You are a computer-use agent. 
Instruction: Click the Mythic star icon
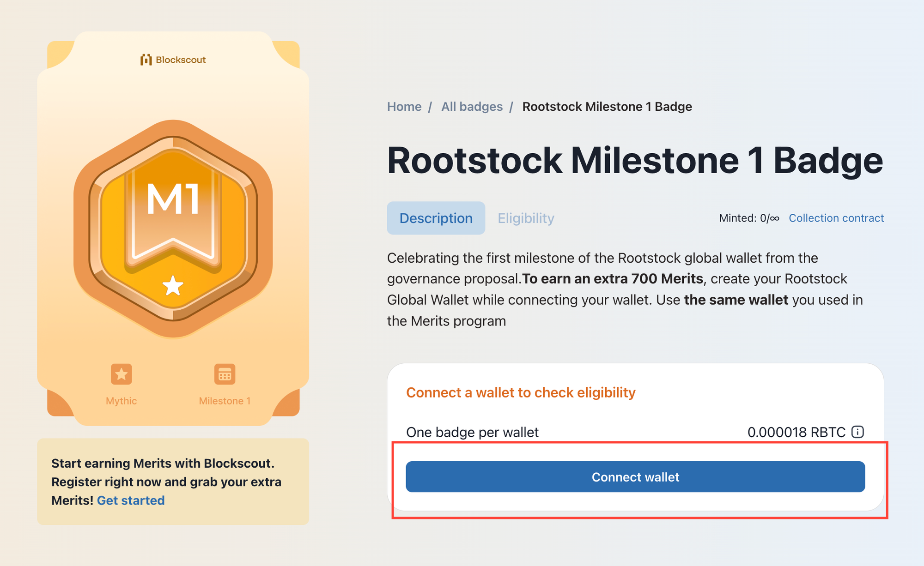pyautogui.click(x=122, y=374)
